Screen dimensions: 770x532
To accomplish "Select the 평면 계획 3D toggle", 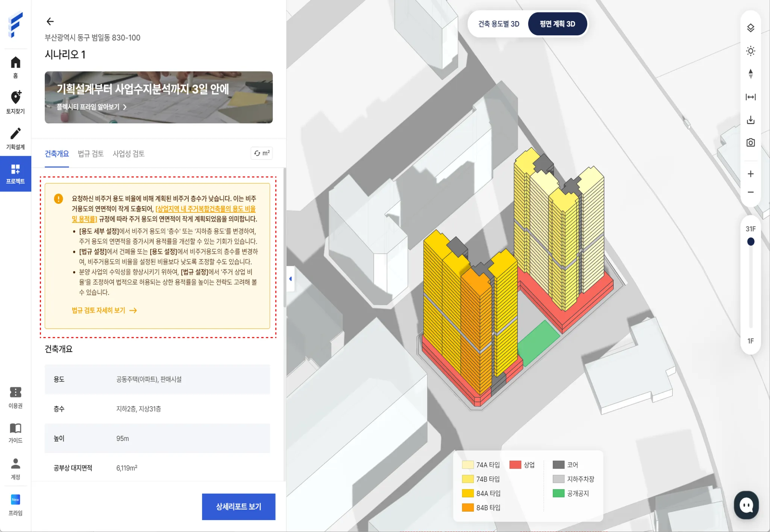I will coord(557,24).
